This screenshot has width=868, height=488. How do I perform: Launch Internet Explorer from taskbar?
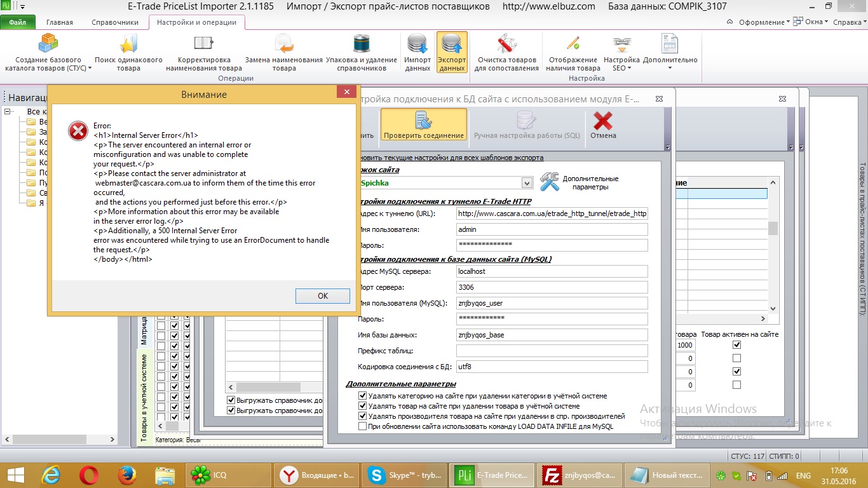pyautogui.click(x=52, y=475)
